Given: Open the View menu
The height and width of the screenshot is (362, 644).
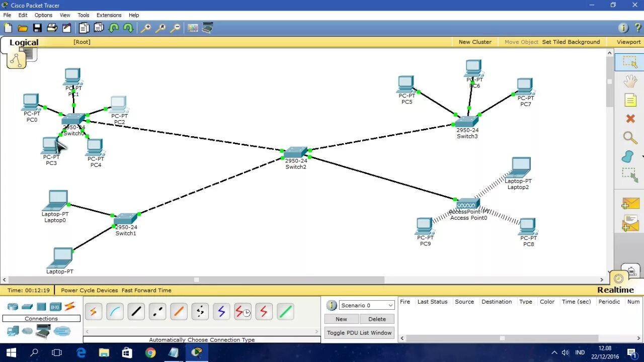Looking at the screenshot, I should point(65,15).
